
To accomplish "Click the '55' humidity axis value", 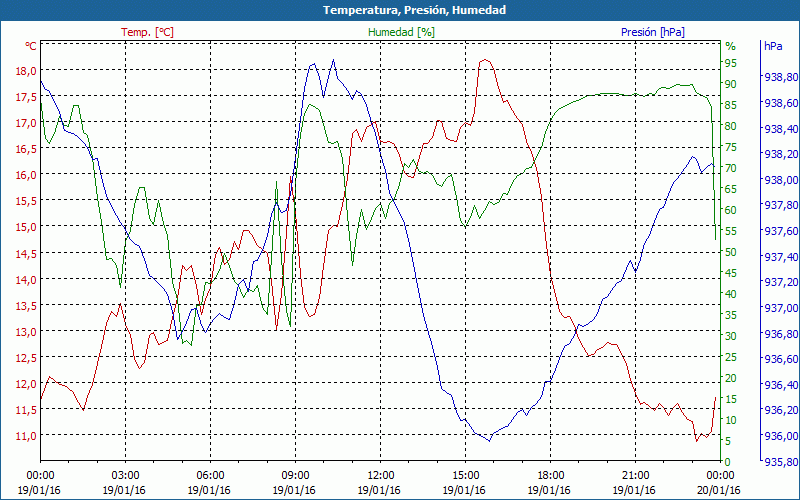I will tap(731, 231).
